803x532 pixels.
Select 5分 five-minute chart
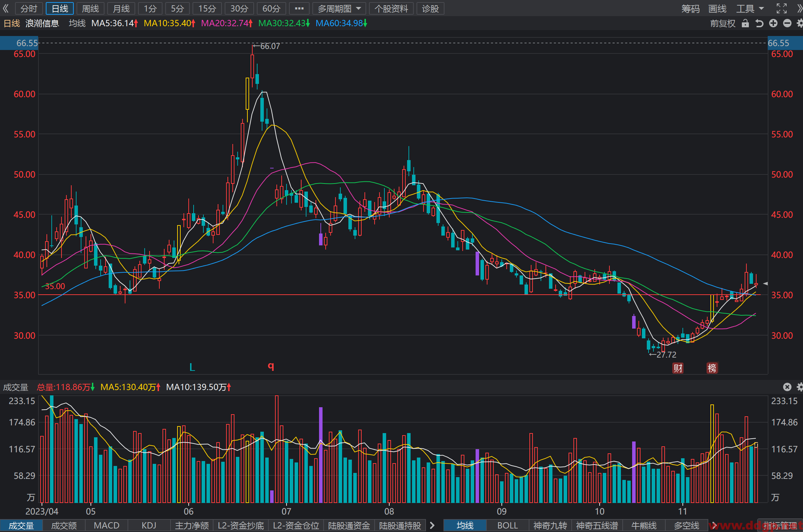[x=177, y=8]
